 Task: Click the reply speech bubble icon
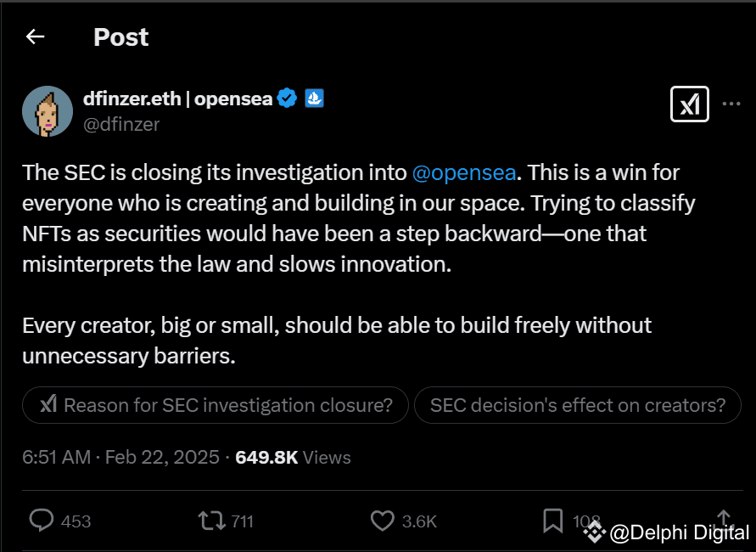pos(42,520)
